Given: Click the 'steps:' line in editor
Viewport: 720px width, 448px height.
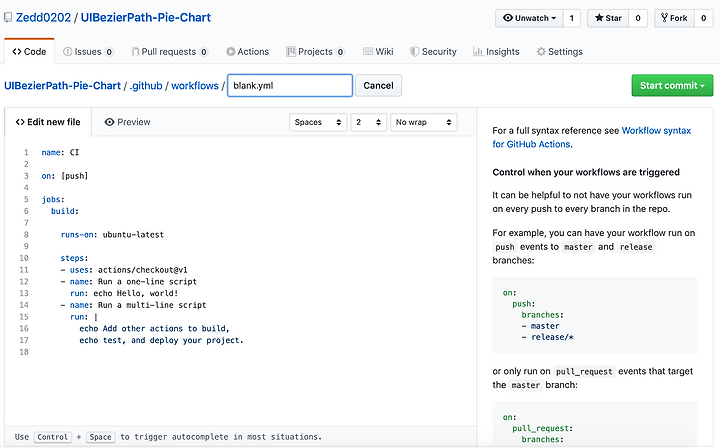Looking at the screenshot, I should 74,258.
